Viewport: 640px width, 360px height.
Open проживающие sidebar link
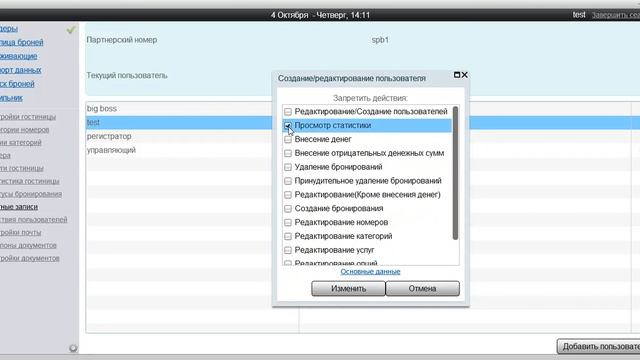[x=18, y=56]
